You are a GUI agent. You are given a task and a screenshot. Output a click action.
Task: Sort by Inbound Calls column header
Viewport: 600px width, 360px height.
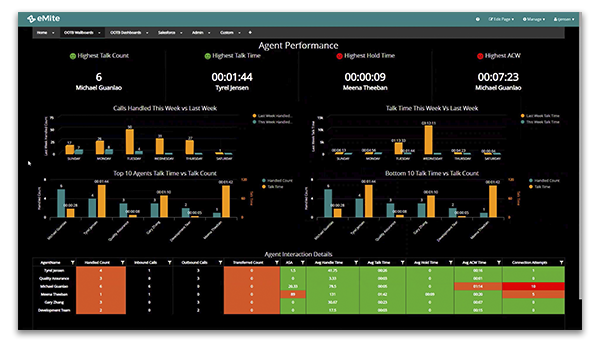tap(145, 262)
